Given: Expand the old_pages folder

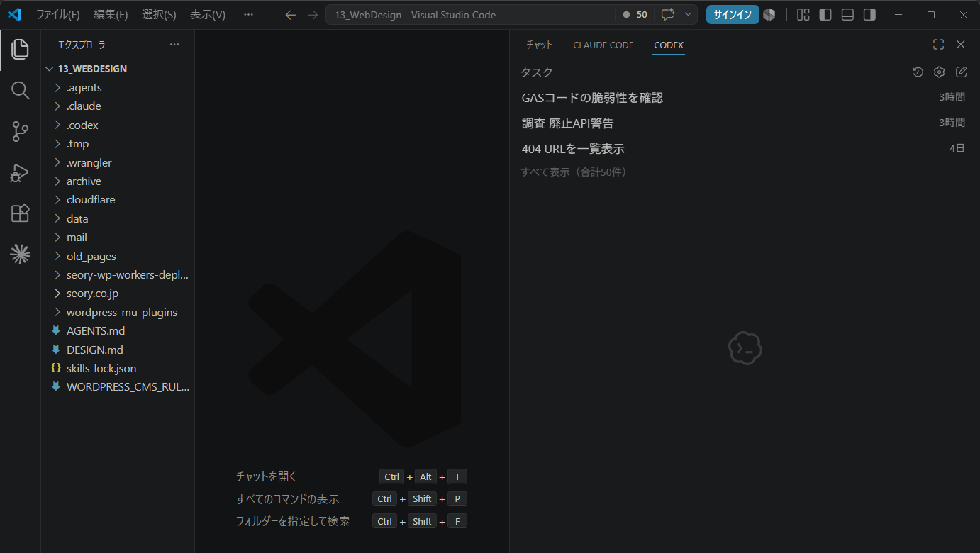Looking at the screenshot, I should [118, 256].
